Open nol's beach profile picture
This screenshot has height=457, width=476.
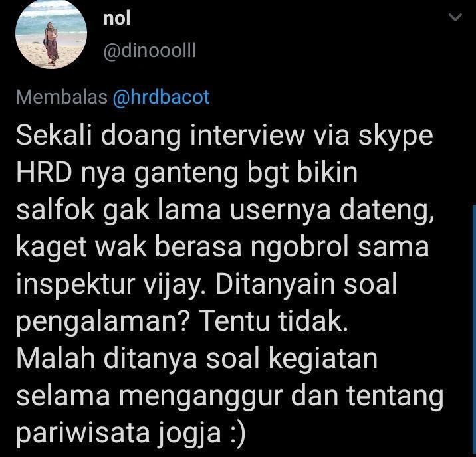pos(51,33)
